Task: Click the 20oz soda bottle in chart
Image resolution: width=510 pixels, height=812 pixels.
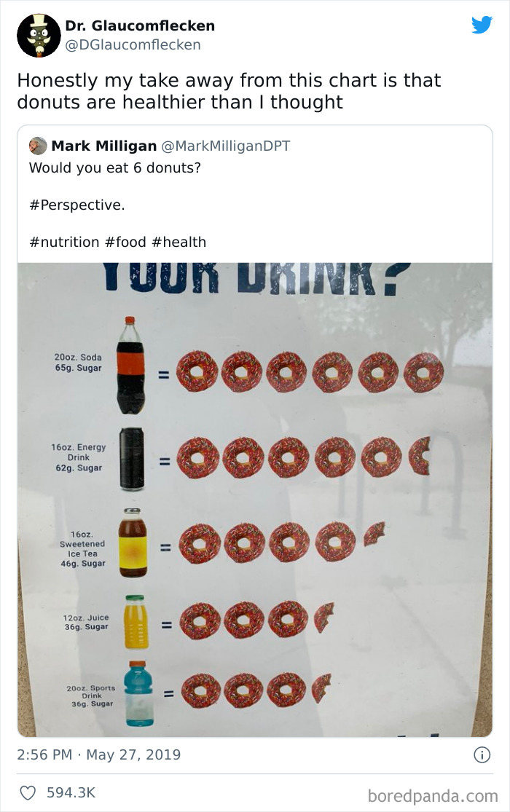Action: [x=131, y=365]
